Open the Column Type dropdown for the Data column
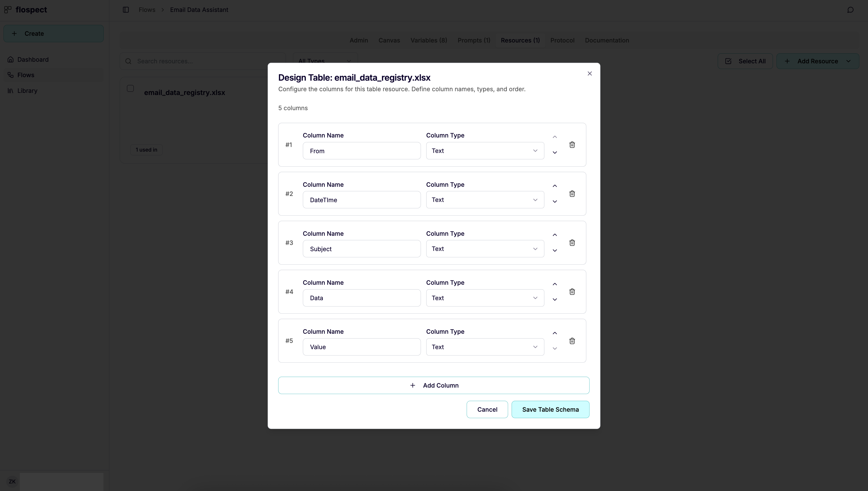Screen dimensions: 868x491 click(x=485, y=298)
